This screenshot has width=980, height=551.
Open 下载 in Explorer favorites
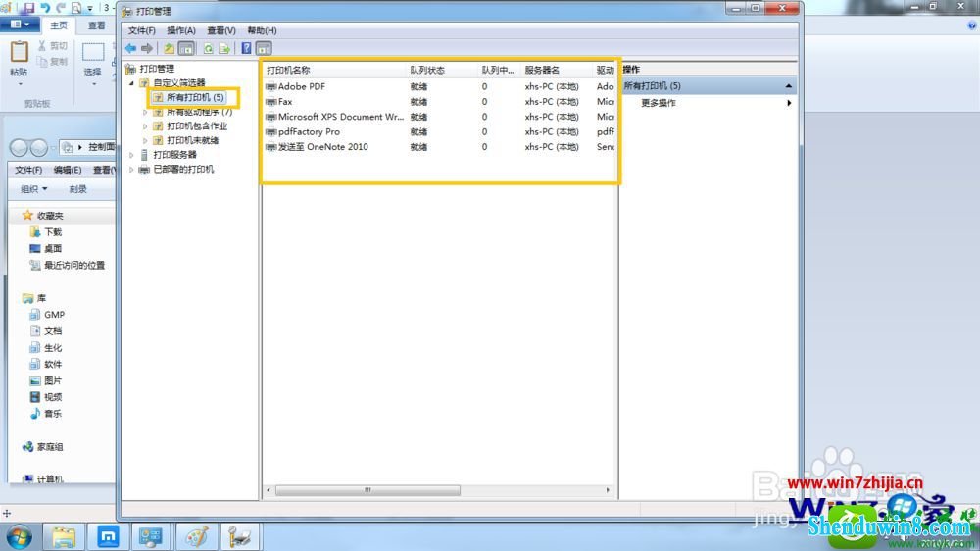(53, 232)
